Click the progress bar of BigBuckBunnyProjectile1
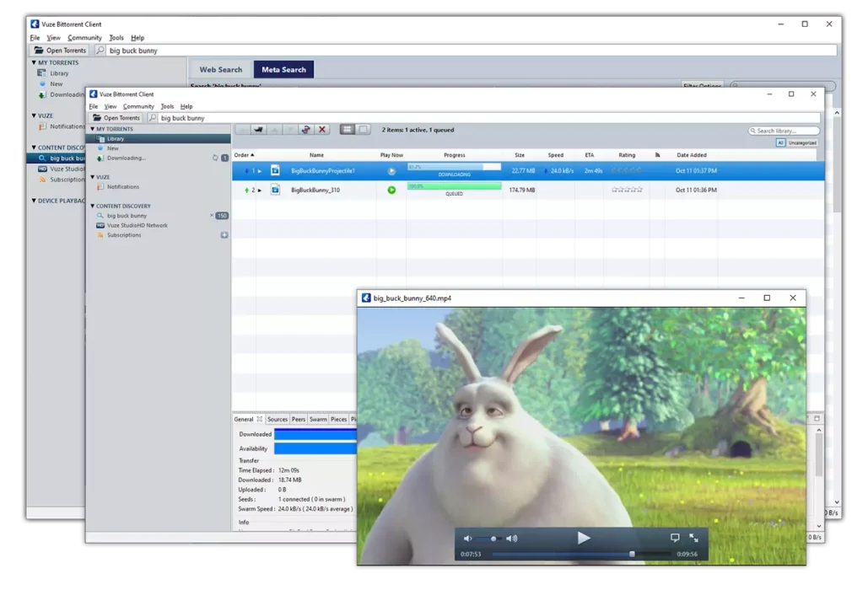Image resolution: width=868 pixels, height=590 pixels. pos(455,167)
